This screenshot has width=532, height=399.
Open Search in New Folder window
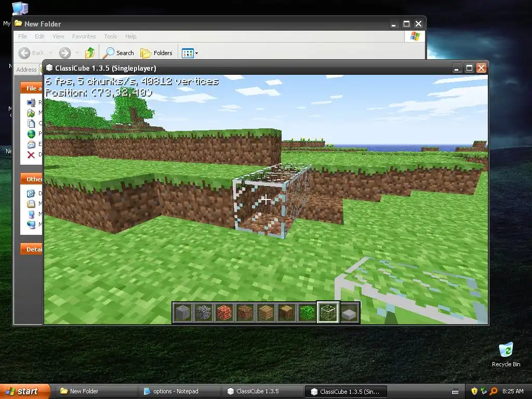pos(118,53)
